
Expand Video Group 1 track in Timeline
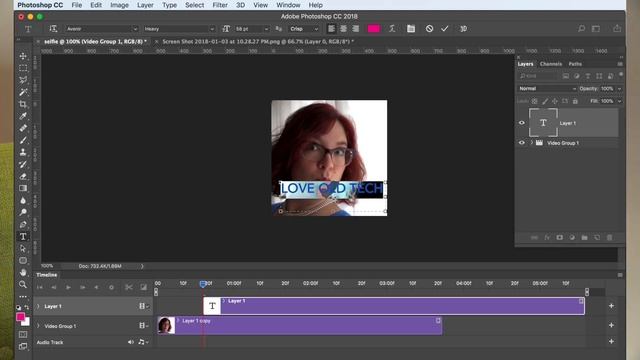pos(39,326)
